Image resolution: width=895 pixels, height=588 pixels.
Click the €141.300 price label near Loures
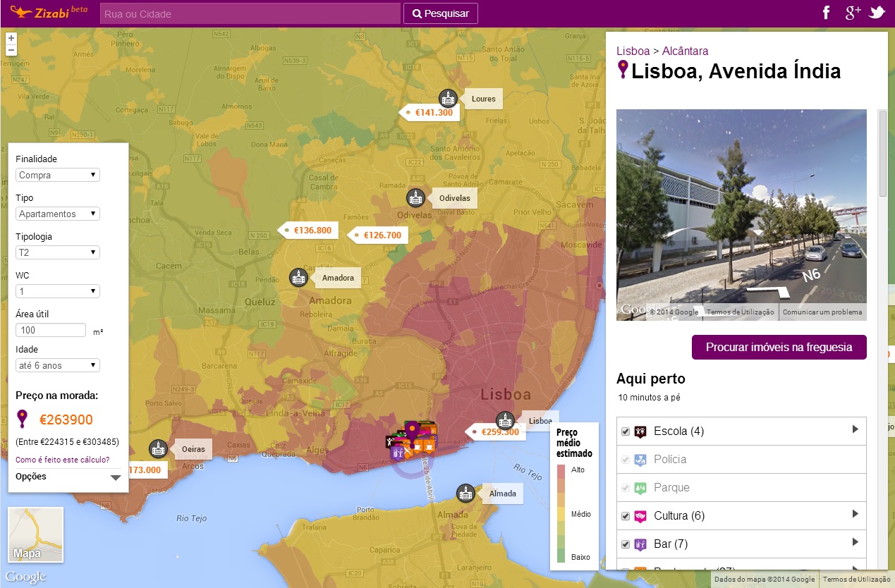pyautogui.click(x=430, y=111)
